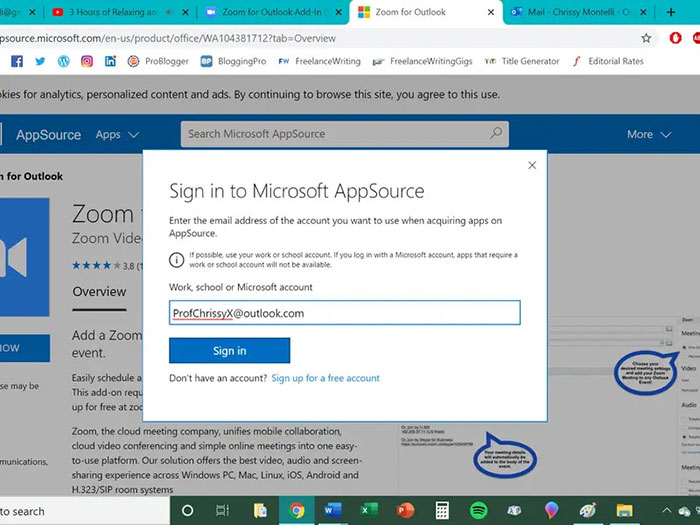
Task: Open Spotify from taskbar
Action: point(478,510)
